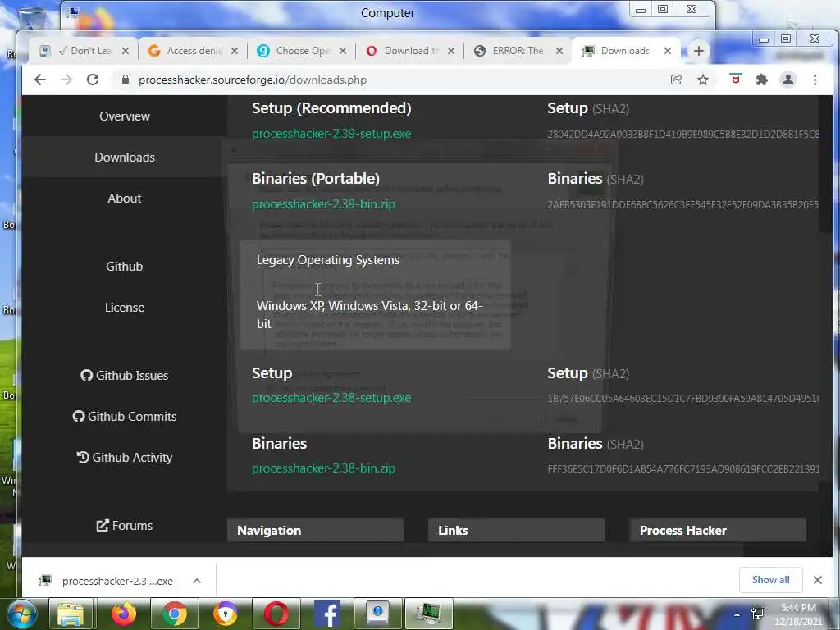This screenshot has height=630, width=840.
Task: Click Show all downloads button
Action: tap(770, 580)
